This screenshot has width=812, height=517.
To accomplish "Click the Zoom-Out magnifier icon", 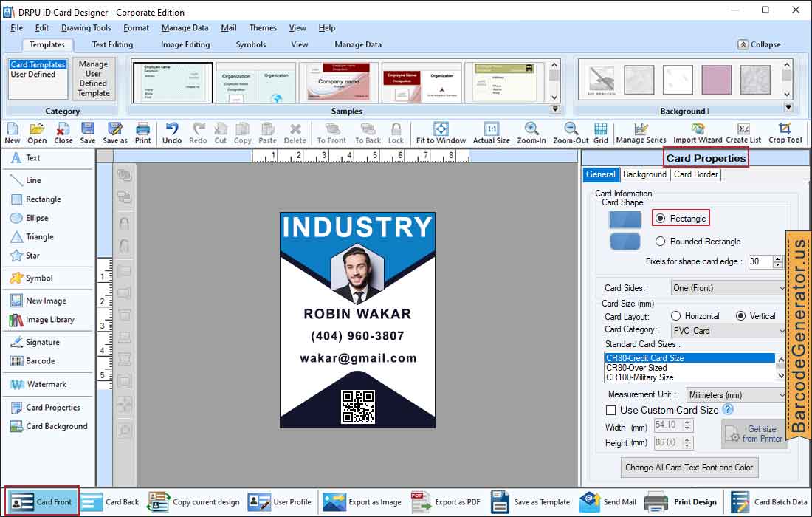I will [571, 133].
